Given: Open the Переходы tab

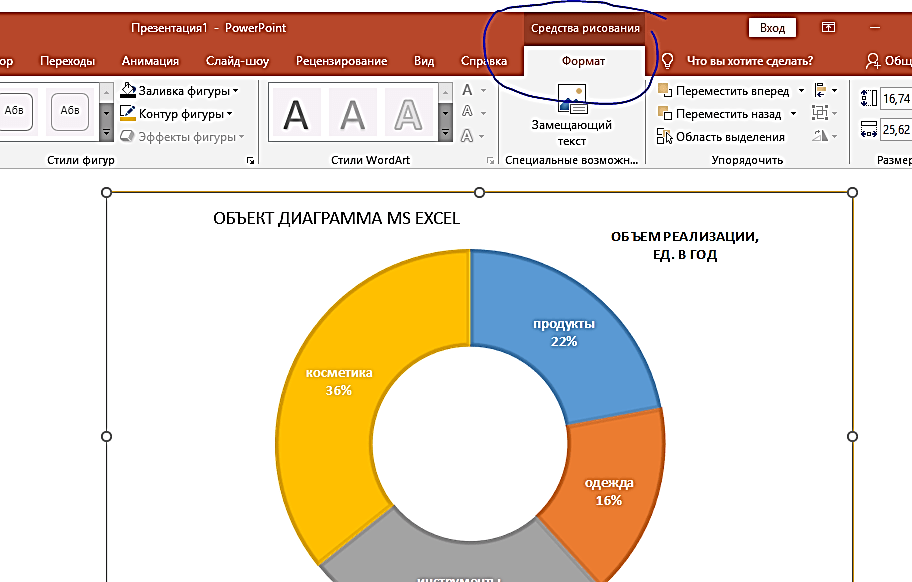Looking at the screenshot, I should pos(67,61).
